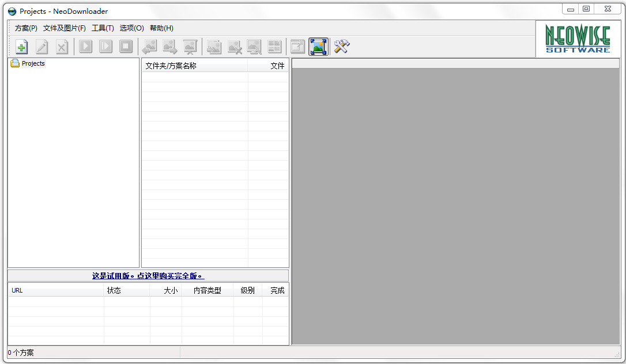Image resolution: width=626 pixels, height=364 pixels.
Task: Start a slideshow with the projector icon
Action: [190, 47]
